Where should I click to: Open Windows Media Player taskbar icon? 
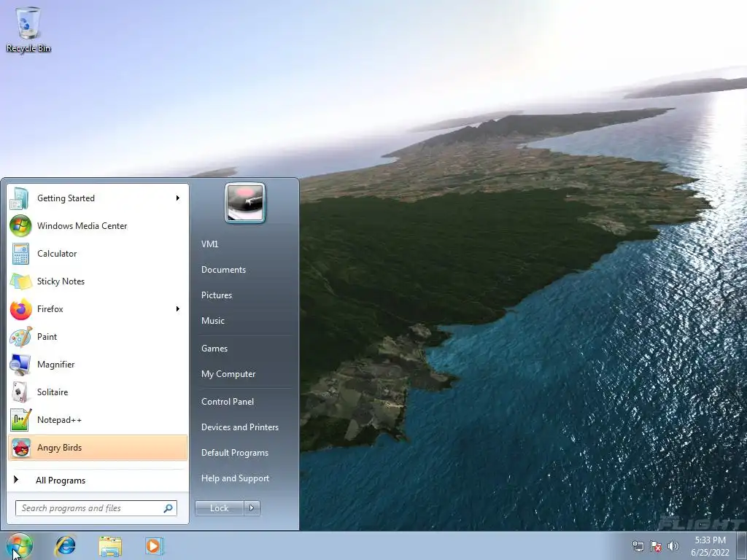(155, 546)
